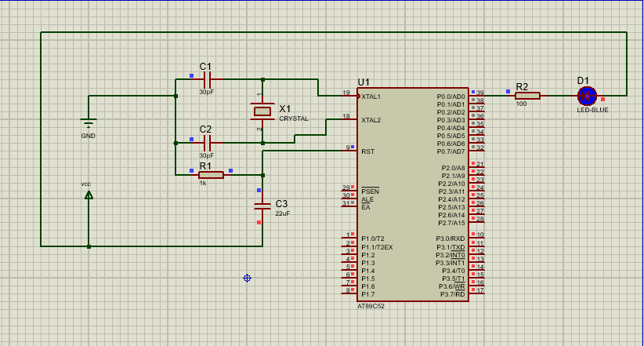Image resolution: width=644 pixels, height=346 pixels.
Task: Select the blue LED D1
Action: pos(587,96)
